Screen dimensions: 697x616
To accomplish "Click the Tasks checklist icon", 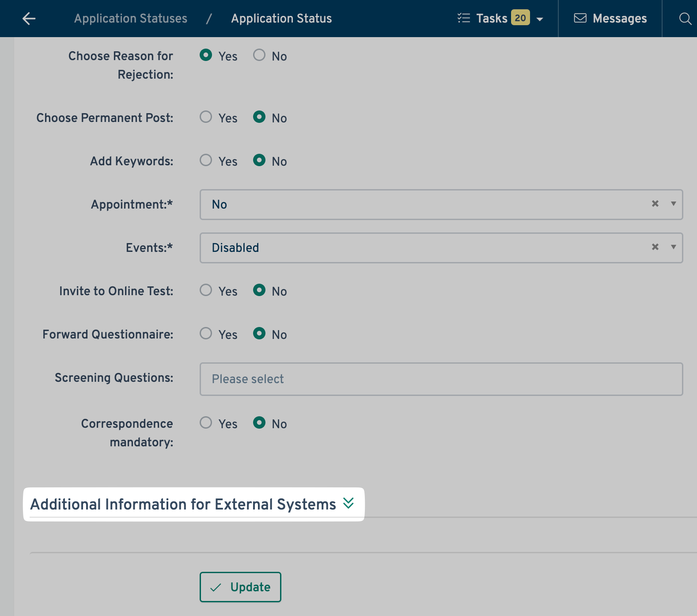I will [463, 18].
